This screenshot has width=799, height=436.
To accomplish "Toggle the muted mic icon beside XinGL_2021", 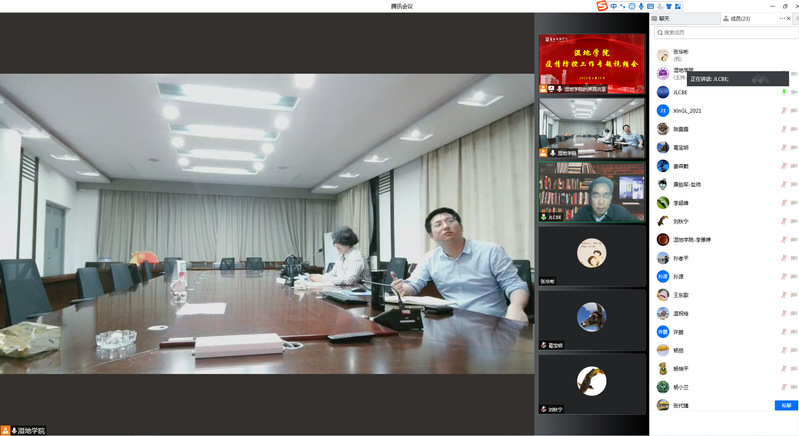I will tap(783, 110).
